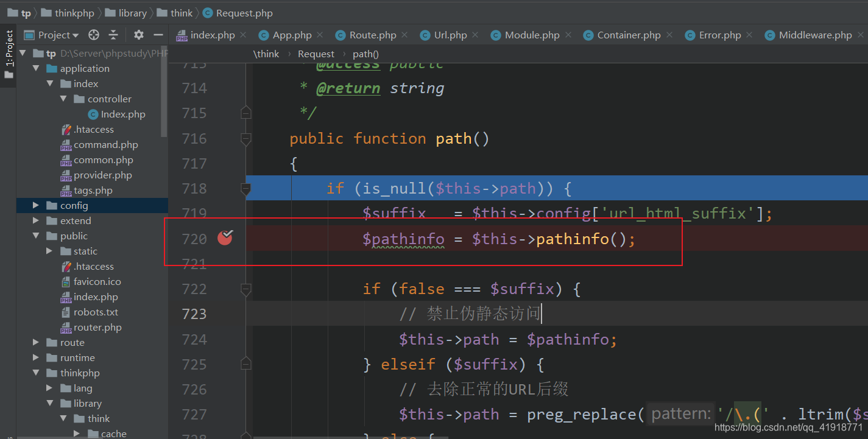Collapse the fold marker at line 716

click(x=245, y=139)
